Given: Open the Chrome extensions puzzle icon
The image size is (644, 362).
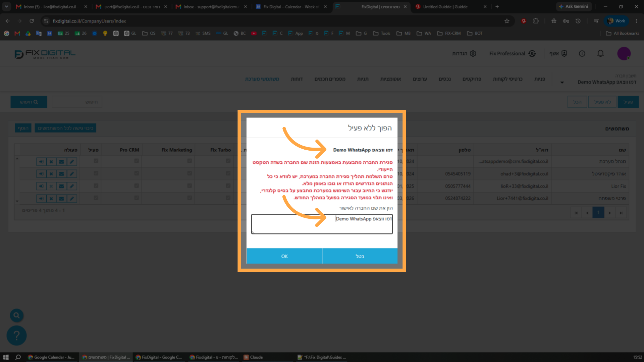Looking at the screenshot, I should coord(536,21).
